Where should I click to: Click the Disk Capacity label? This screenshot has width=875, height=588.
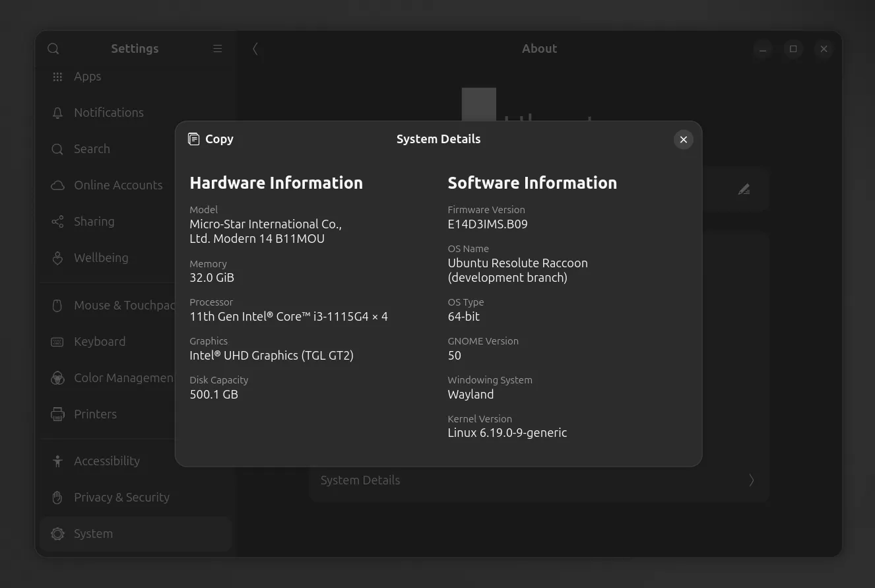coord(219,380)
